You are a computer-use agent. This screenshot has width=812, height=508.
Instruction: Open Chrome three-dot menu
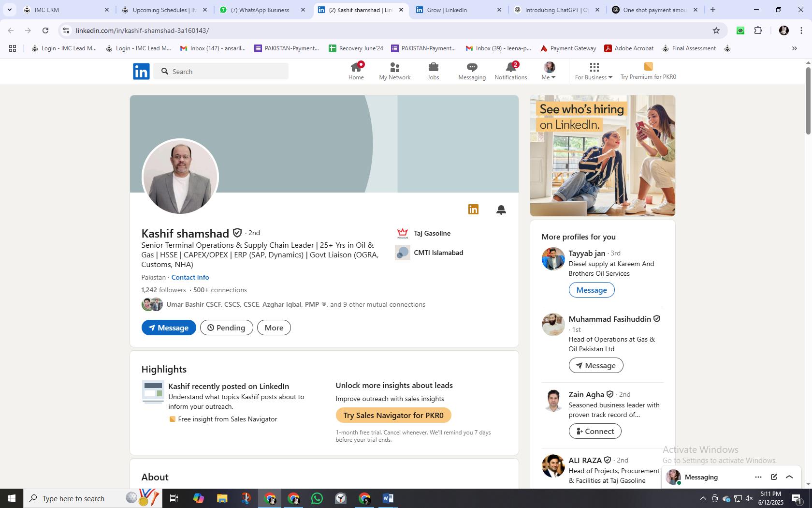pos(801,30)
